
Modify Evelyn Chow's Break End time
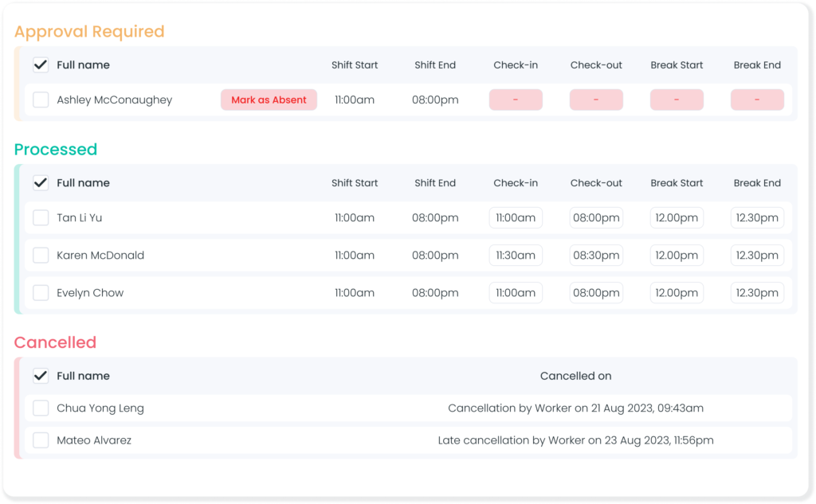[757, 293]
